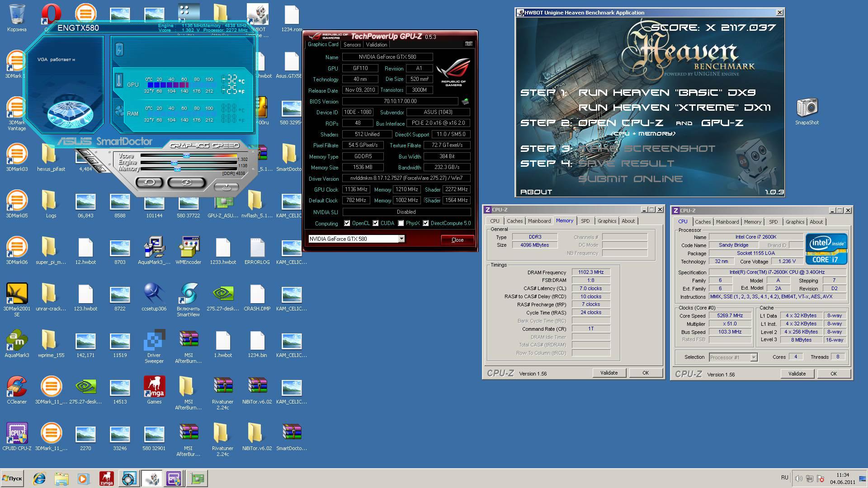
Task: Toggle the OpenCL checkbox in GPU-Z
Action: coord(347,223)
